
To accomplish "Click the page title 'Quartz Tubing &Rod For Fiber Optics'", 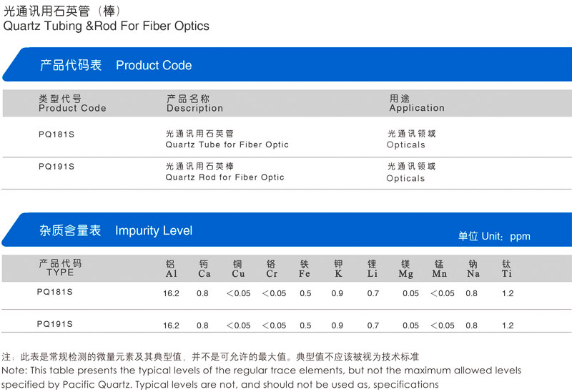I will point(106,26).
